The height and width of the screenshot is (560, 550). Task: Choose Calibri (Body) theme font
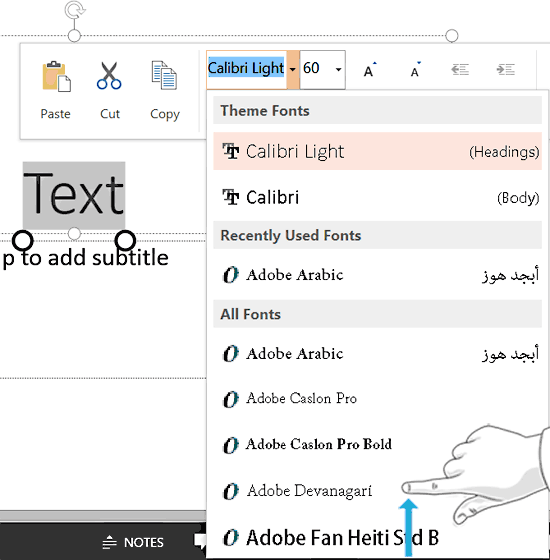click(378, 197)
